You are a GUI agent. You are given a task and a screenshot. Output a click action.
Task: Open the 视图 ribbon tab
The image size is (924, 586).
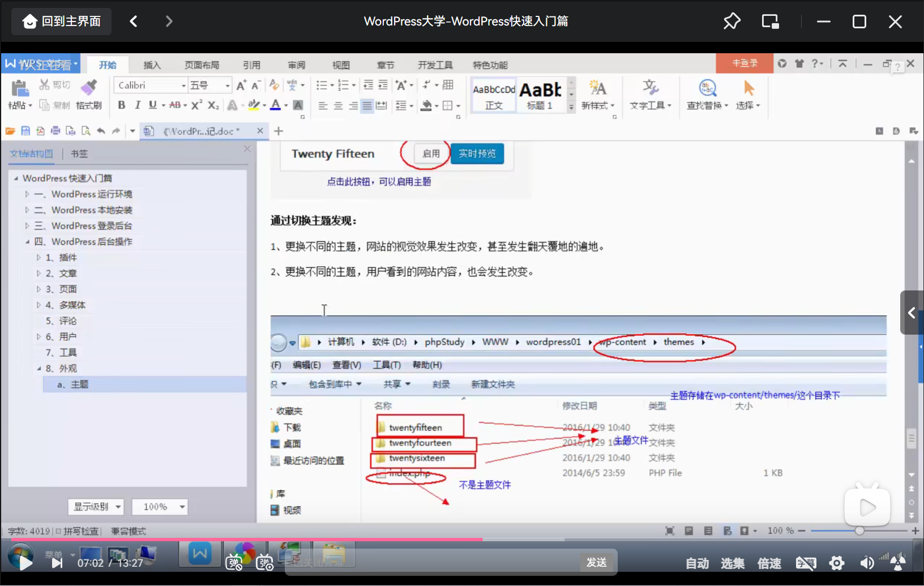(341, 65)
